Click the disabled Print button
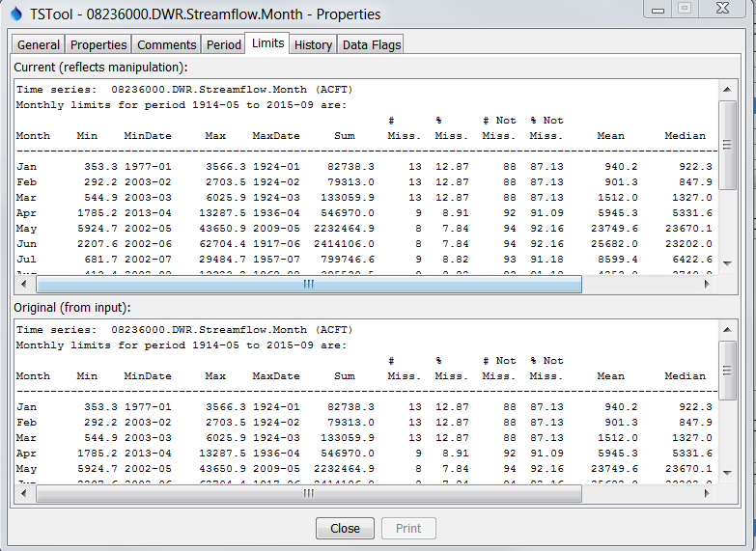This screenshot has height=551, width=756. 408,529
